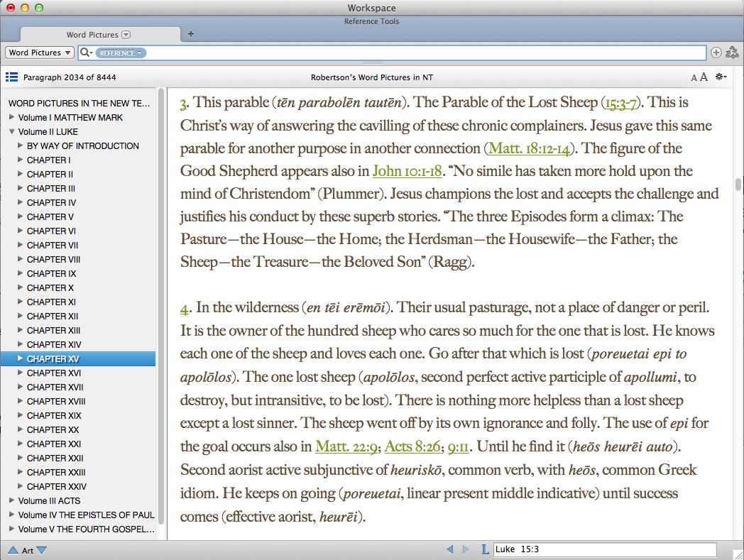Click the magnifier icon in the search field
Viewport: 744px width, 560px height.
point(85,53)
